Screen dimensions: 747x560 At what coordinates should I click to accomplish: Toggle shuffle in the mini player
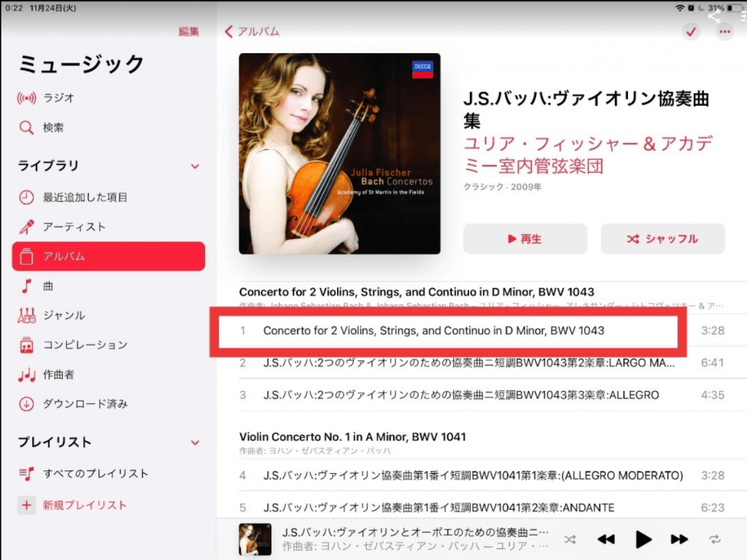(570, 540)
